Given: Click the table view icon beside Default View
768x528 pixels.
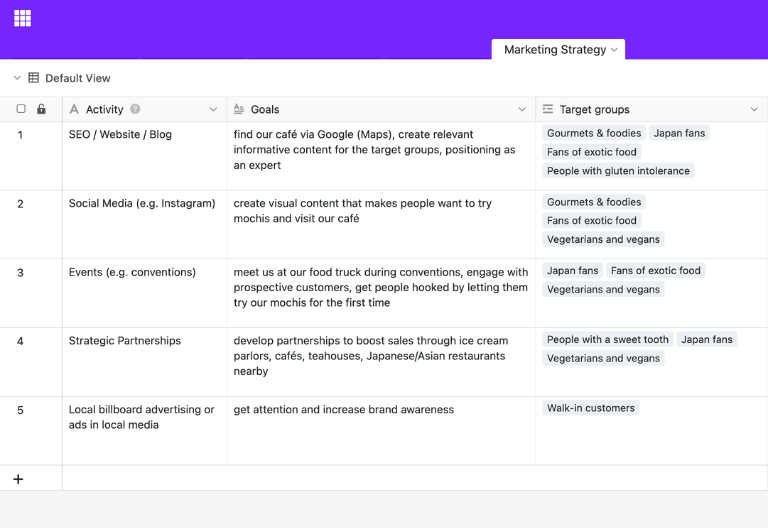Looking at the screenshot, I should click(34, 78).
